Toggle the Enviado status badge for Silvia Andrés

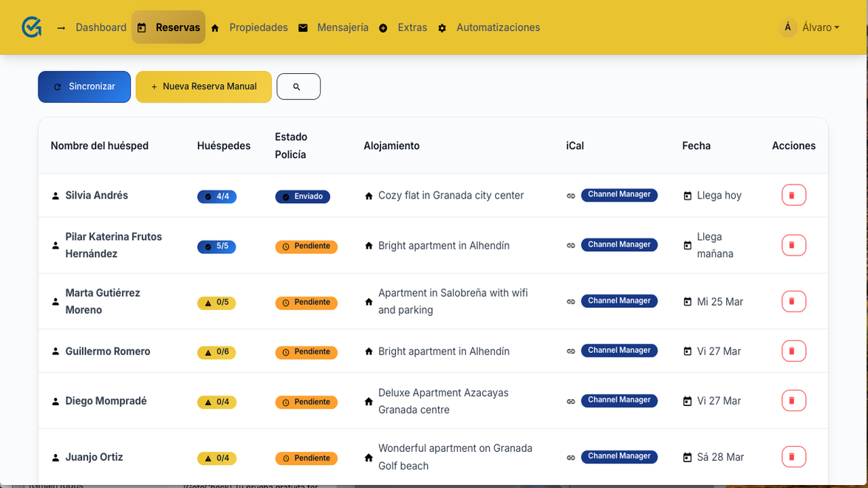pyautogui.click(x=302, y=196)
